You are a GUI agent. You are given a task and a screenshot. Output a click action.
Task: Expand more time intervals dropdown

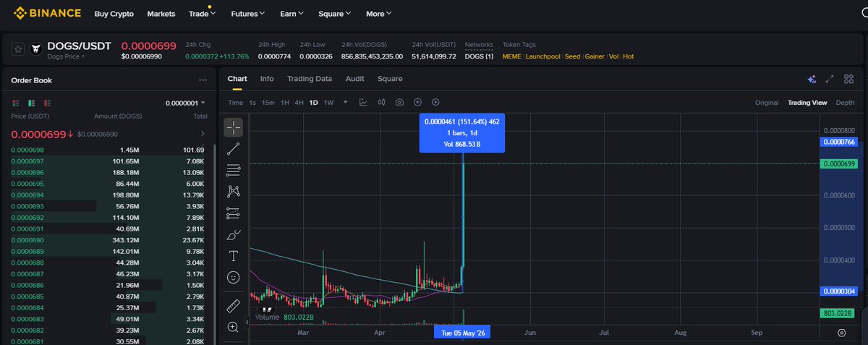tap(346, 103)
